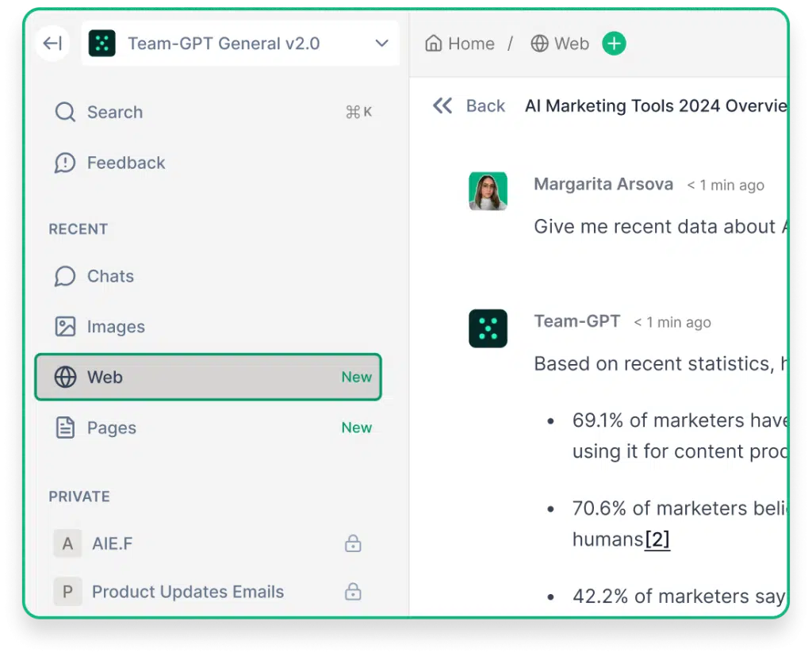
Task: Open the Team-GPT General v2.0 workspace dropdown
Action: (240, 43)
